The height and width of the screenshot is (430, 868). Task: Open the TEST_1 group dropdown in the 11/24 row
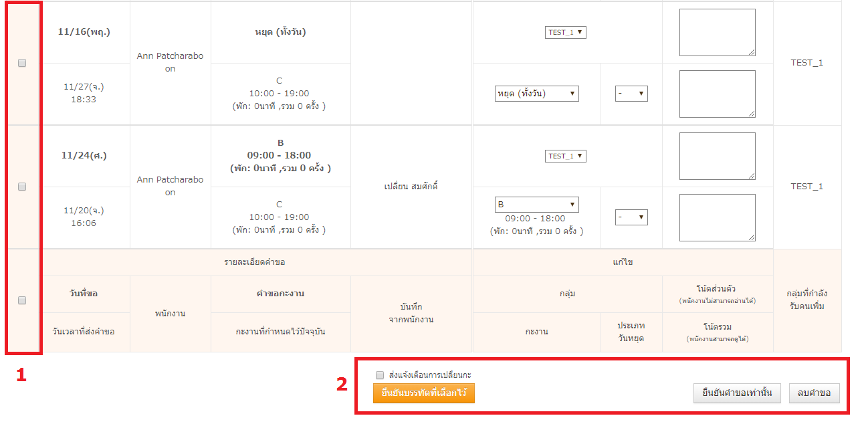pyautogui.click(x=565, y=156)
